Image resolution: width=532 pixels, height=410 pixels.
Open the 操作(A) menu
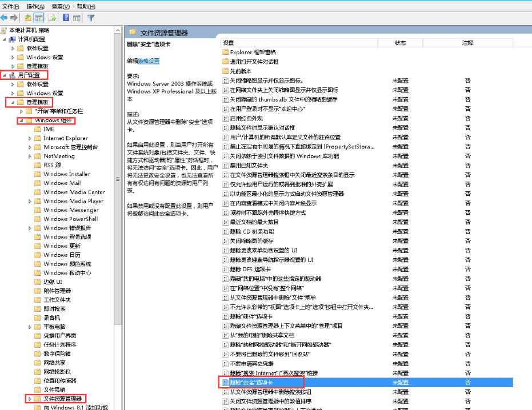[x=35, y=6]
